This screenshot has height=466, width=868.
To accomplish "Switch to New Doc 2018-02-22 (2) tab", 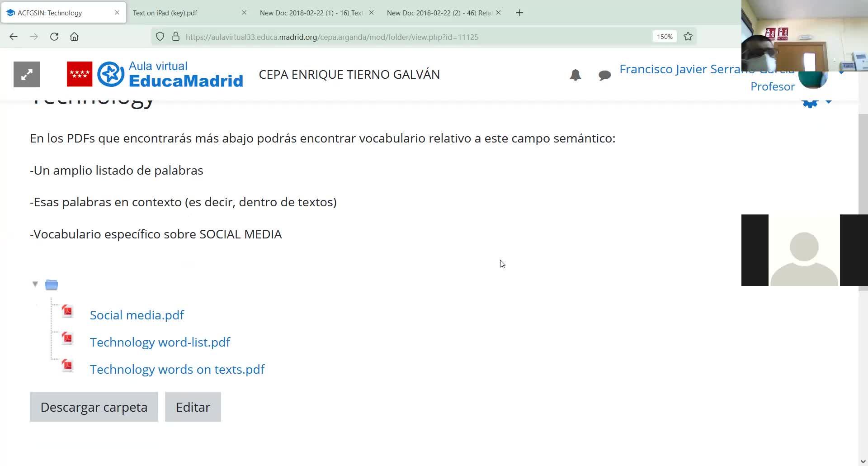I will [x=444, y=13].
